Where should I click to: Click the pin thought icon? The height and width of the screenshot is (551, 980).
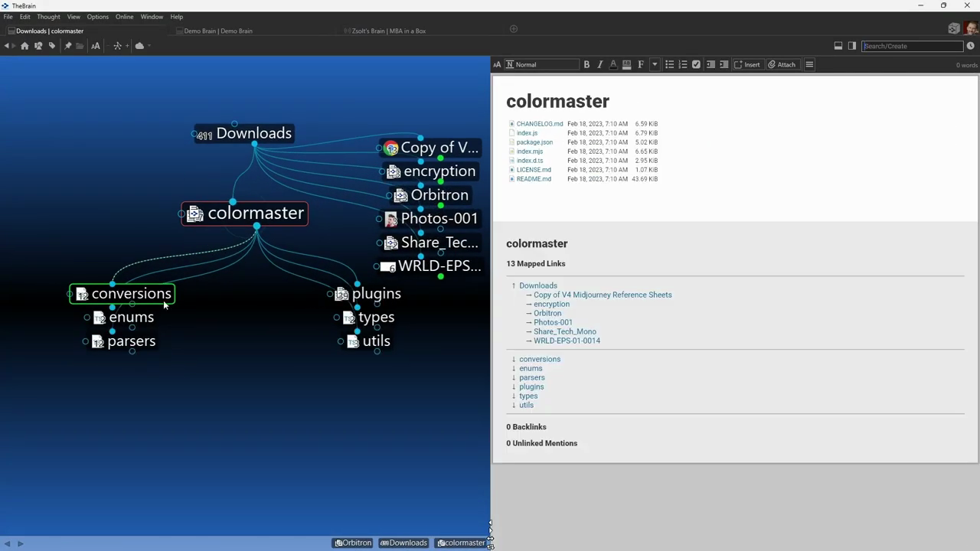67,46
